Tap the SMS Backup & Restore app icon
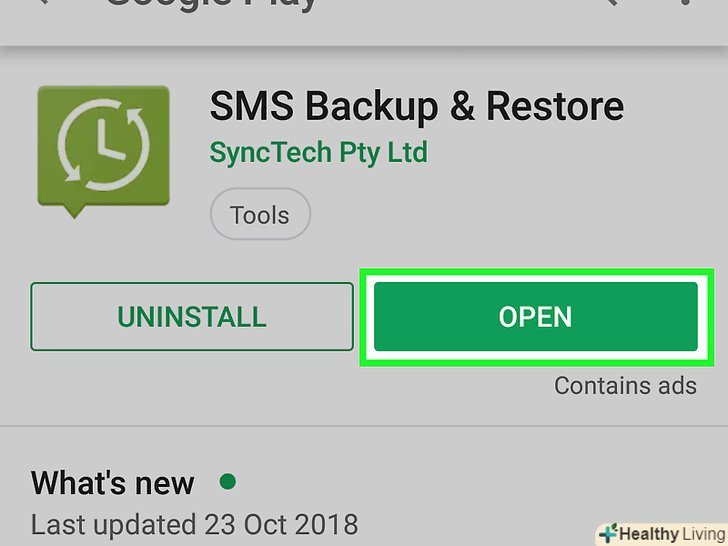728x546 pixels. click(103, 151)
